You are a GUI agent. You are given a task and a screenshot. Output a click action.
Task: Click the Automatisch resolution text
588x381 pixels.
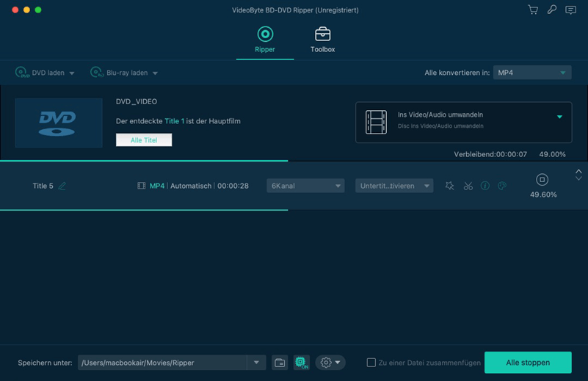tap(191, 186)
